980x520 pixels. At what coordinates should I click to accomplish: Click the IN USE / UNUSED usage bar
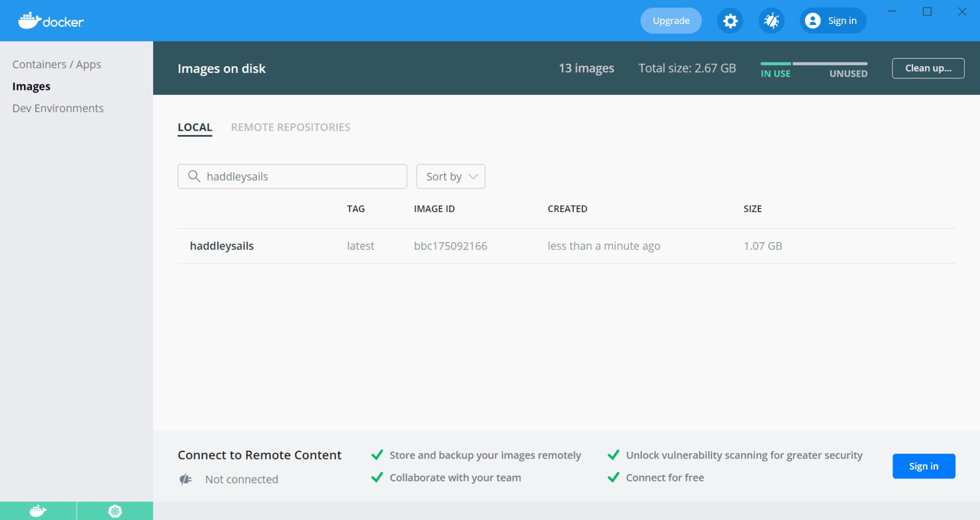coord(813,64)
